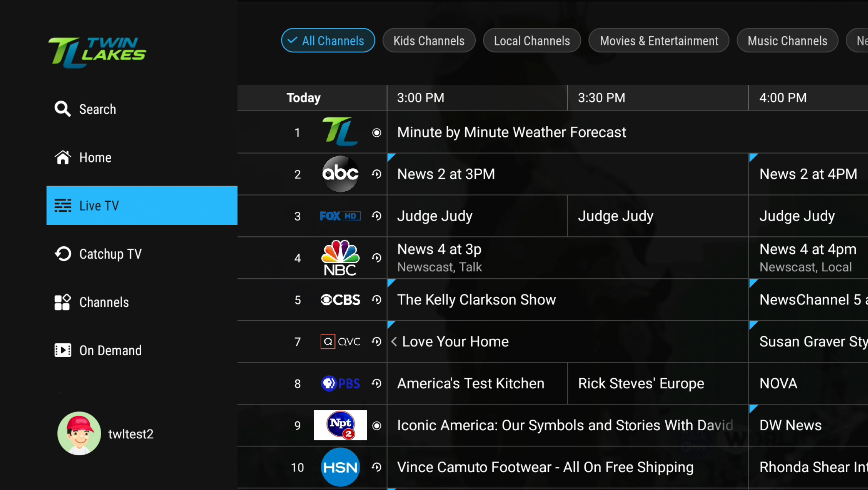Click the live-only indicator on channel 1

point(377,132)
